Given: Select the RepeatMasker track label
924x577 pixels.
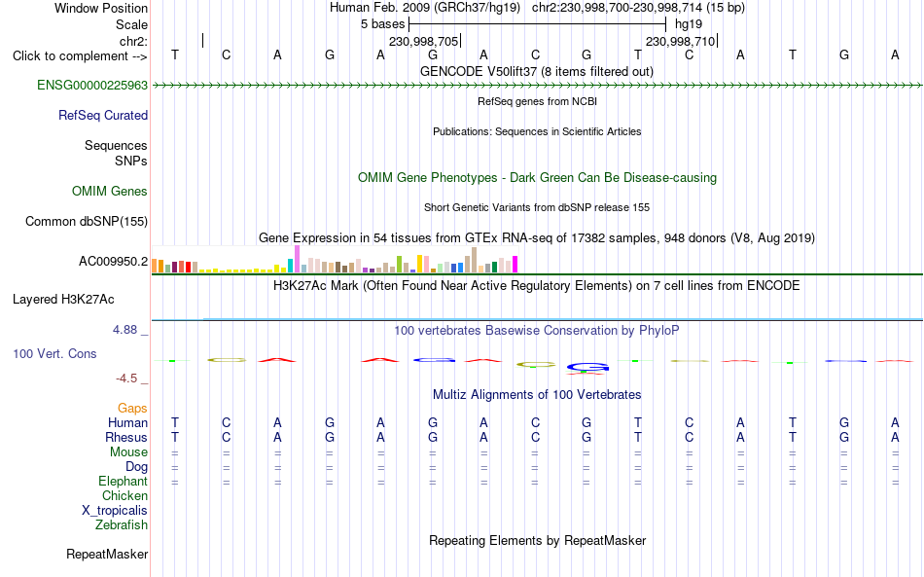Looking at the screenshot, I should pyautogui.click(x=107, y=554).
